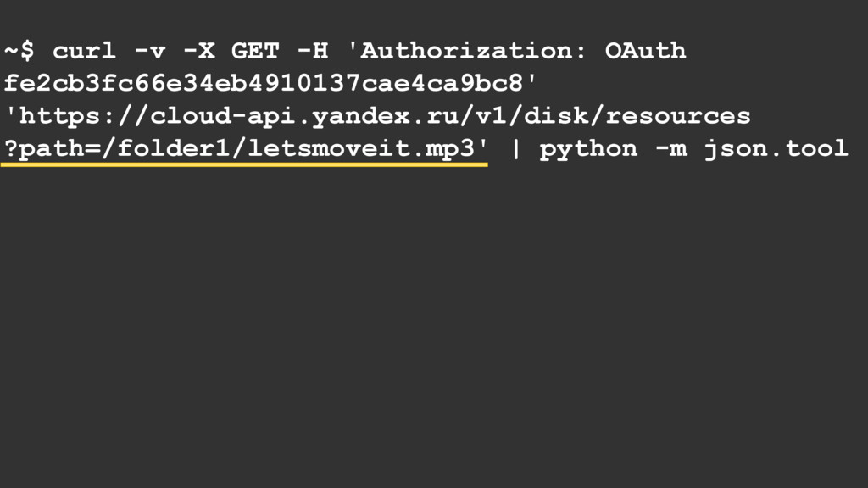
Task: Click the https:// scheme of the URL
Action: click(x=85, y=116)
